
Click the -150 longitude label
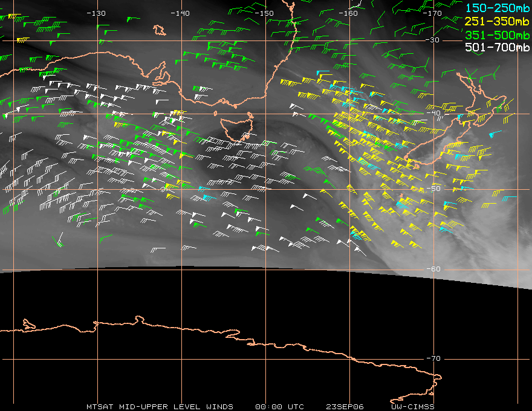tap(264, 13)
